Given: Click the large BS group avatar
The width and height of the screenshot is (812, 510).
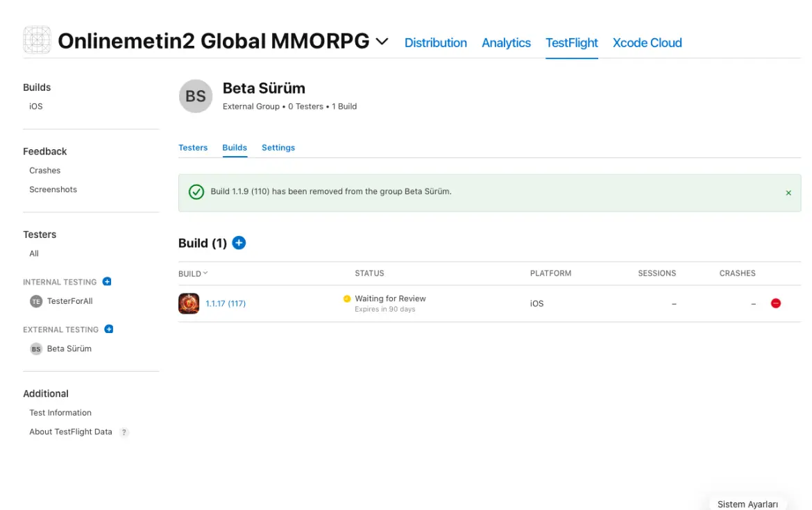Looking at the screenshot, I should click(196, 96).
